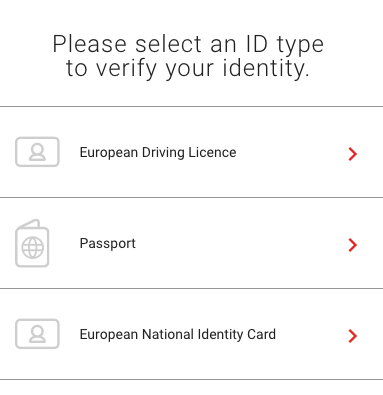Screen dimensions: 383x395
Task: Open Passport option via its red chevron
Action: pyautogui.click(x=353, y=245)
